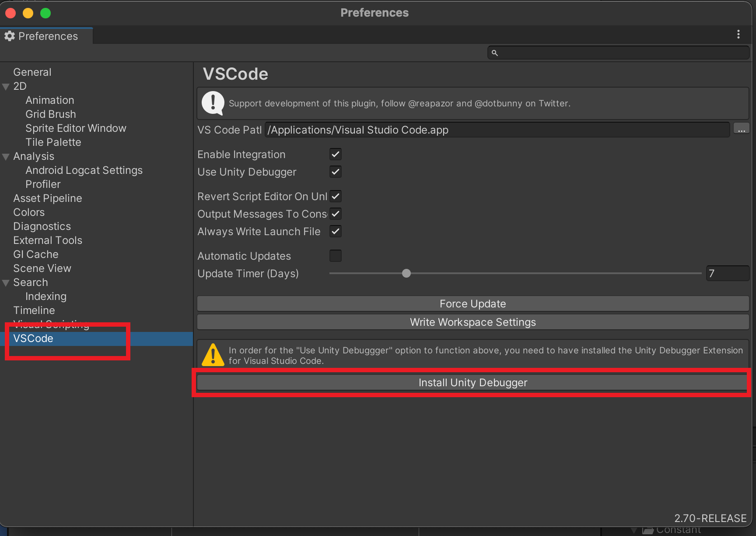Click Write Workspace Settings button
This screenshot has width=756, height=536.
pos(473,322)
